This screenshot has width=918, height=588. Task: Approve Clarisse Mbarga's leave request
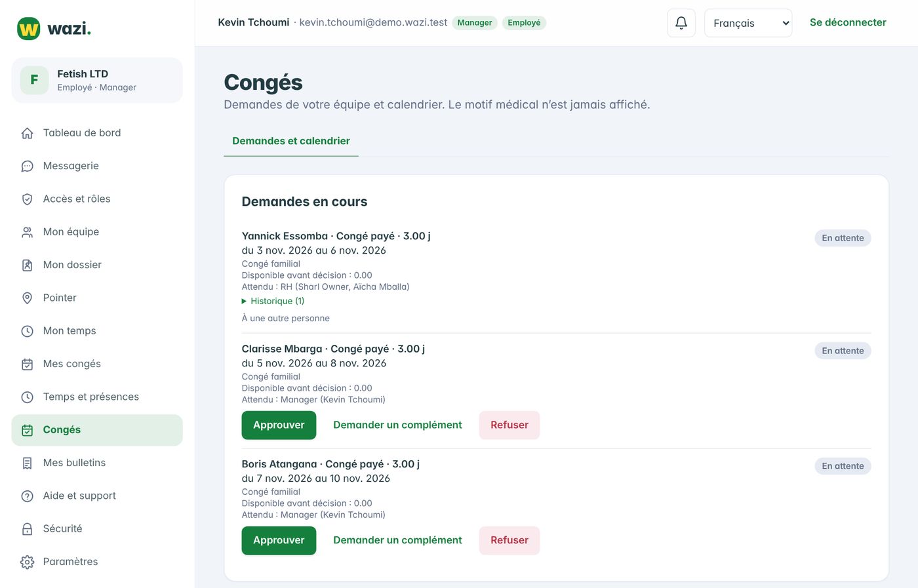click(x=279, y=425)
